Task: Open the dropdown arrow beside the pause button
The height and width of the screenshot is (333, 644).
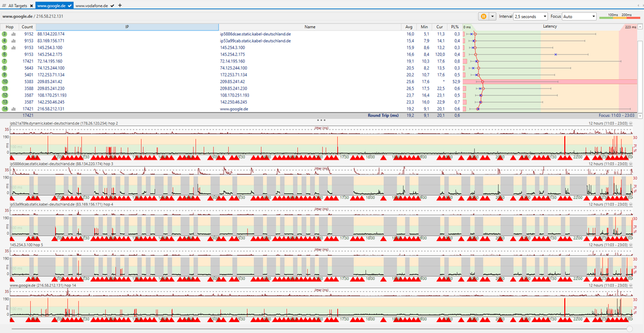Action: pyautogui.click(x=493, y=16)
